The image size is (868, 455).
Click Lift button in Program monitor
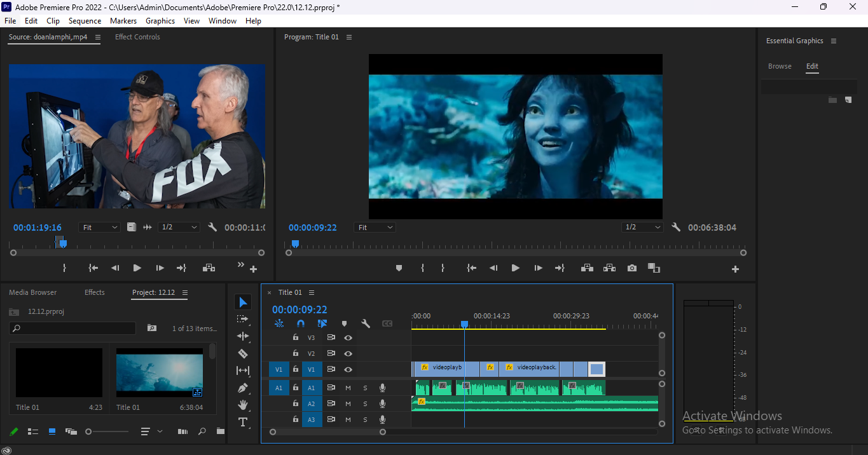tap(587, 268)
